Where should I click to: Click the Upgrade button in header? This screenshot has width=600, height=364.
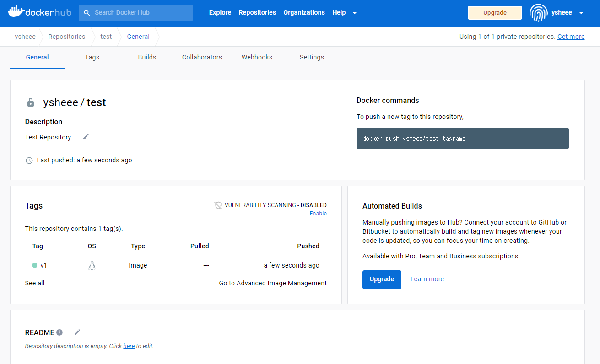click(x=495, y=13)
